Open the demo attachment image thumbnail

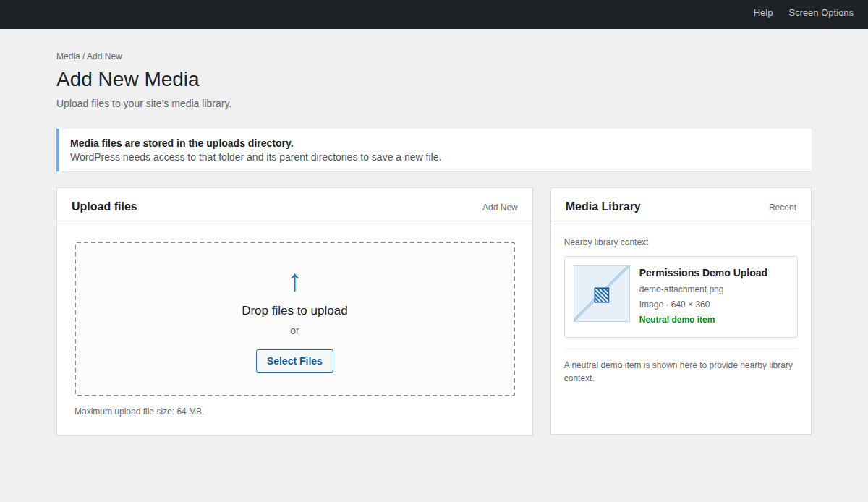[x=602, y=294]
